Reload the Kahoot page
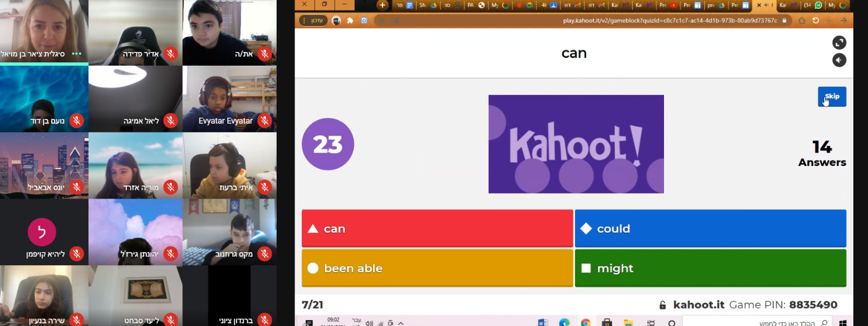Image resolution: width=868 pixels, height=326 pixels. click(x=815, y=21)
